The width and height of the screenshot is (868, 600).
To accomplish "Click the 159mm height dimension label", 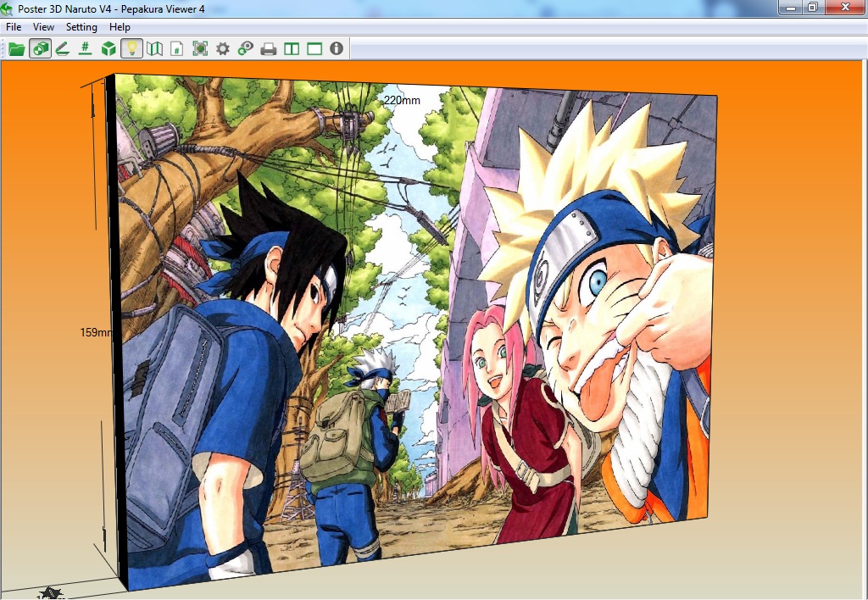I will point(97,332).
